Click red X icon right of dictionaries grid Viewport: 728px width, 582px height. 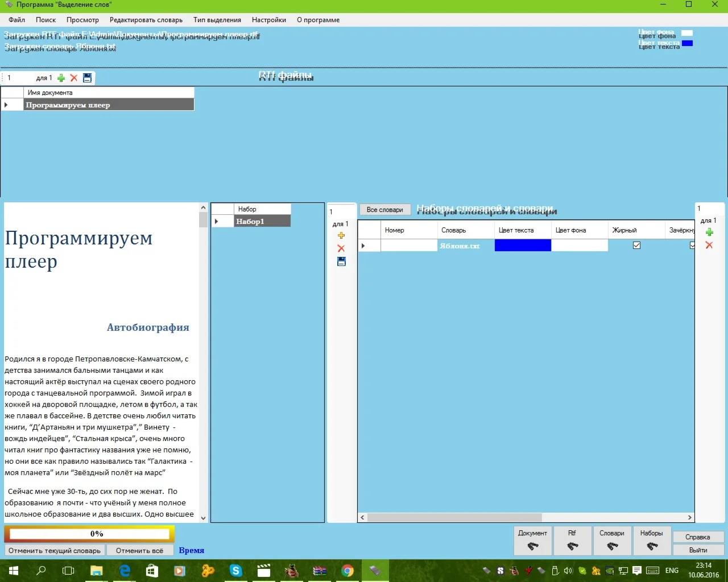pyautogui.click(x=709, y=245)
